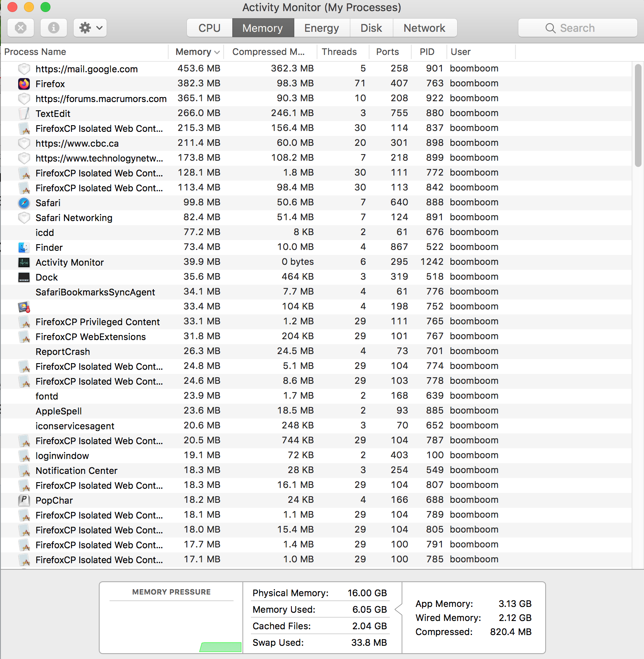Open the gear actions dropdown menu
Screen dimensions: 644x659
click(x=90, y=28)
